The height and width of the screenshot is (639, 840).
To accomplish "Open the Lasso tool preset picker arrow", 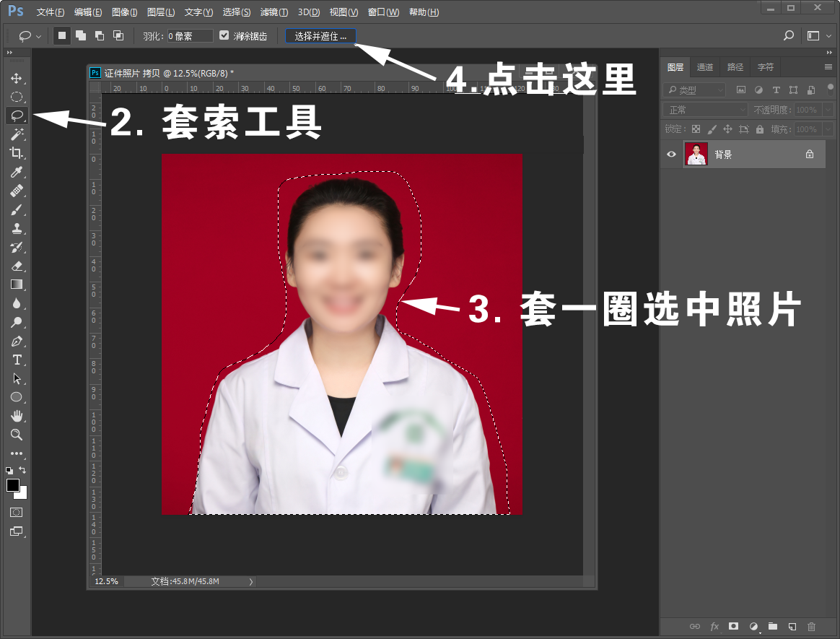I will click(x=38, y=35).
